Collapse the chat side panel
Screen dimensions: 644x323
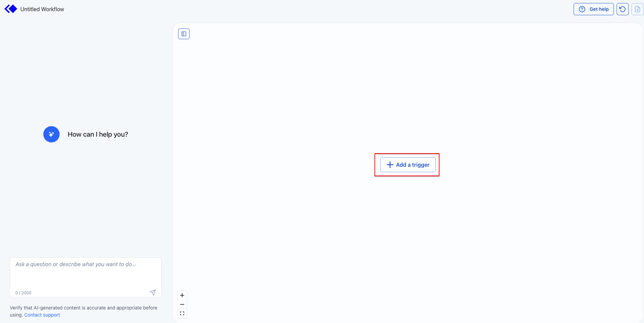pos(184,33)
